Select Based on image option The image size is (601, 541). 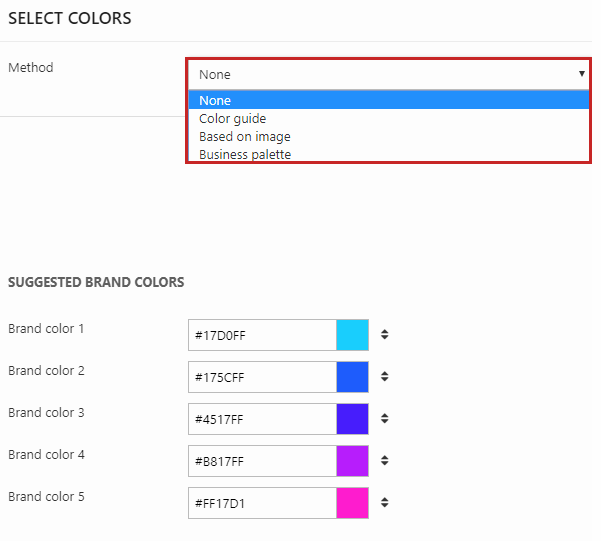(x=388, y=136)
